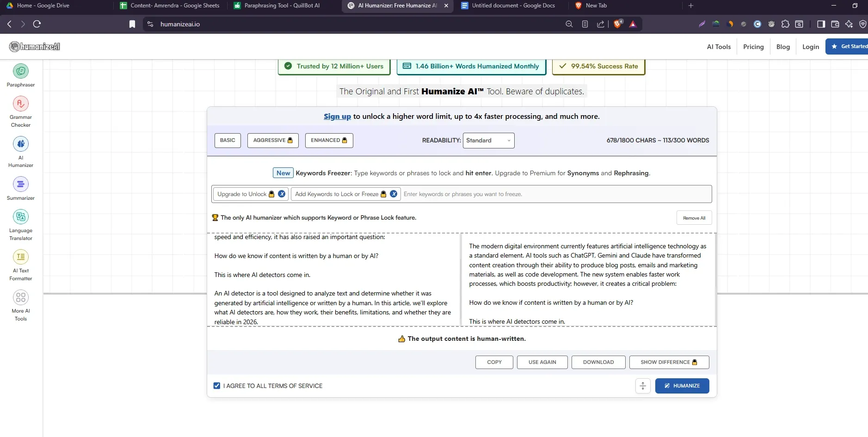
Task: Open the Summarizer tool icon
Action: click(x=20, y=185)
